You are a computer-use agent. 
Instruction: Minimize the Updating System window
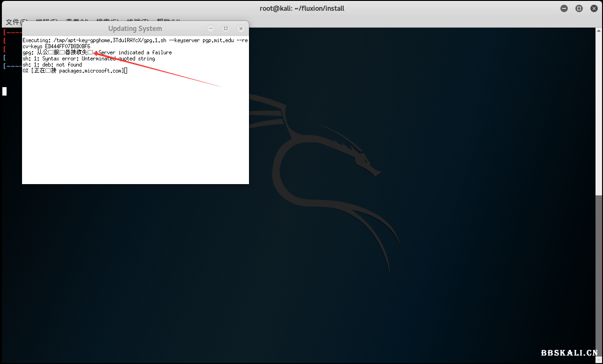click(211, 29)
